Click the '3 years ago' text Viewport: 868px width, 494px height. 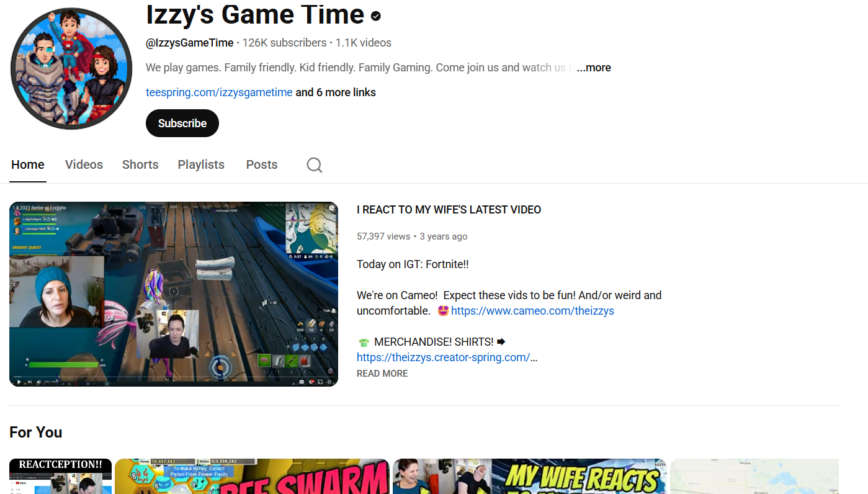(x=444, y=236)
